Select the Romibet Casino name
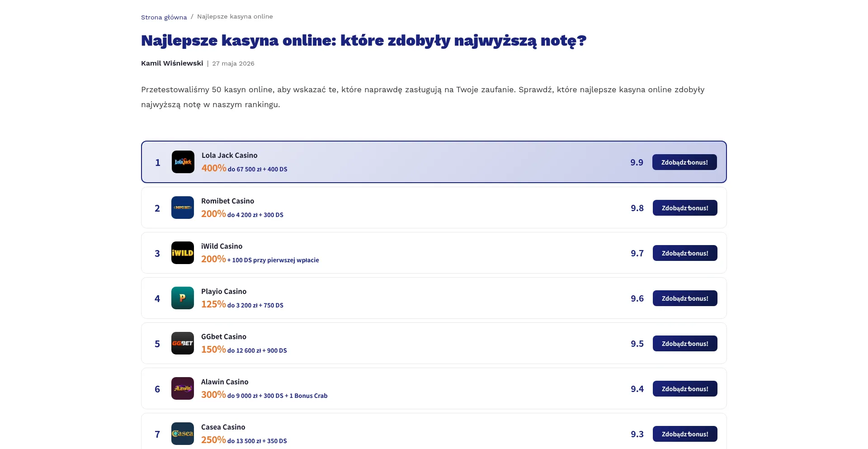868x449 pixels. [227, 201]
